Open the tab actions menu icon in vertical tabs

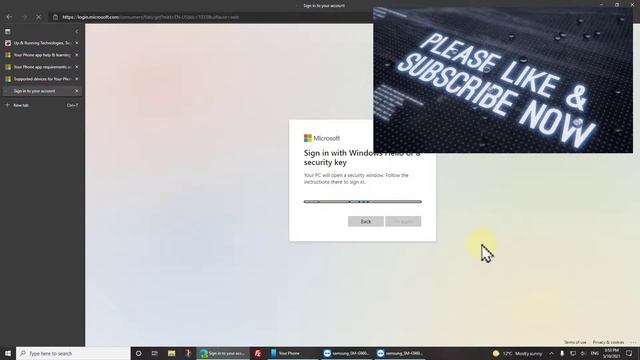[x=8, y=31]
